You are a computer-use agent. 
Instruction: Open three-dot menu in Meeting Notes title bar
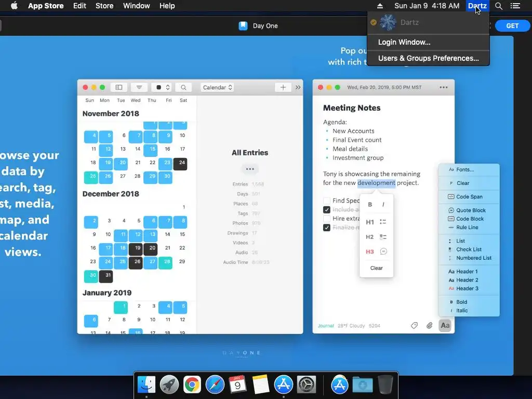click(444, 87)
